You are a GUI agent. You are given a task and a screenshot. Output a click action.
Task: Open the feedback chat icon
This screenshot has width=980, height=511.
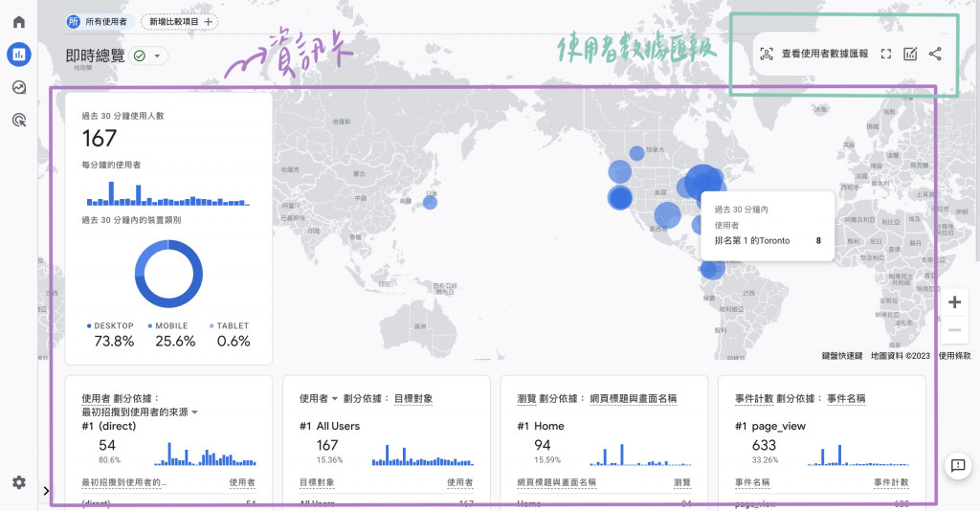pos(957,466)
